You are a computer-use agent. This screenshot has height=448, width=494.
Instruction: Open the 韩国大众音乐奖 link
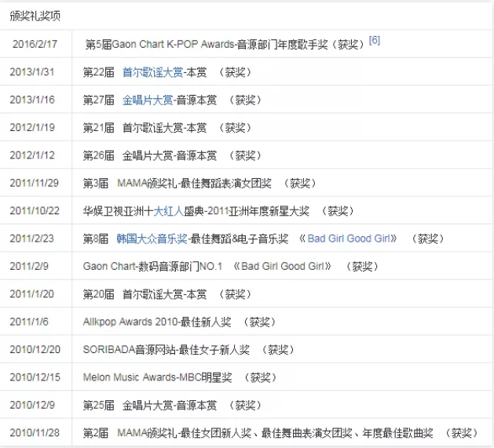pyautogui.click(x=152, y=239)
